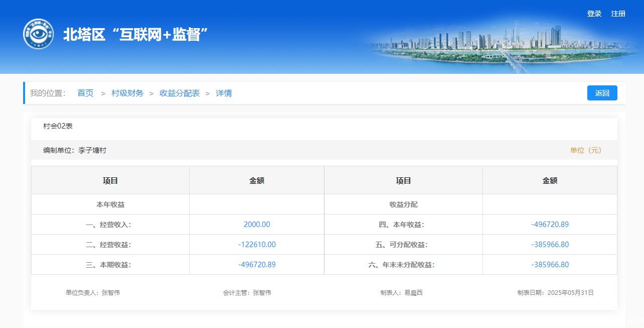Click 年末未分配收益 amount value
This screenshot has width=644, height=328.
(550, 265)
